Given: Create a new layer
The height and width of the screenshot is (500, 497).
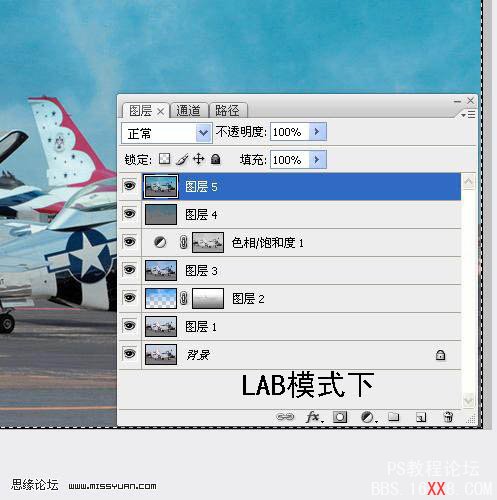Looking at the screenshot, I should point(421,417).
